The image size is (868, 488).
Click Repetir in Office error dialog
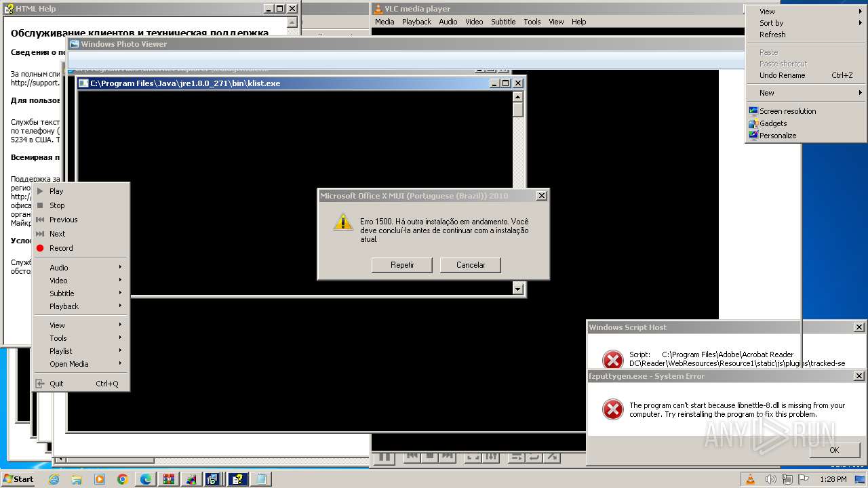tap(402, 265)
